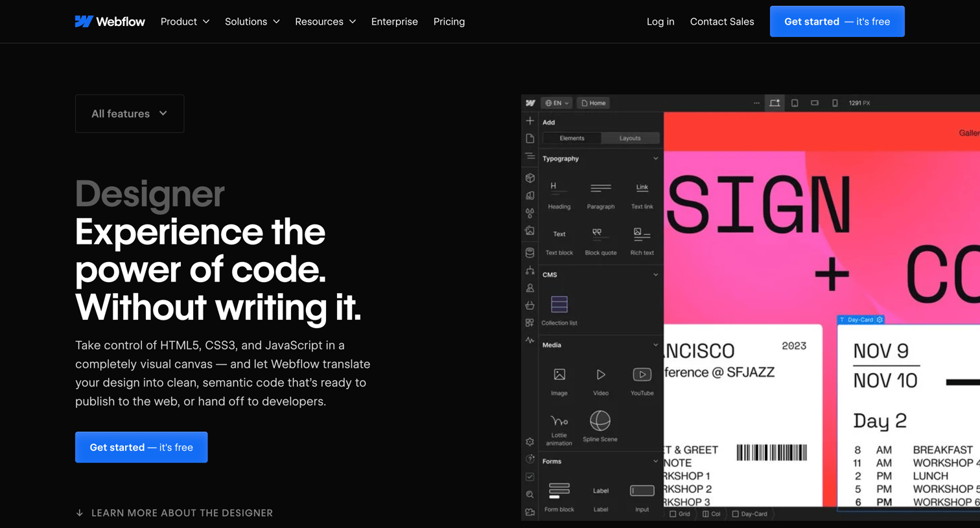Go to the Enterprise page

[394, 21]
